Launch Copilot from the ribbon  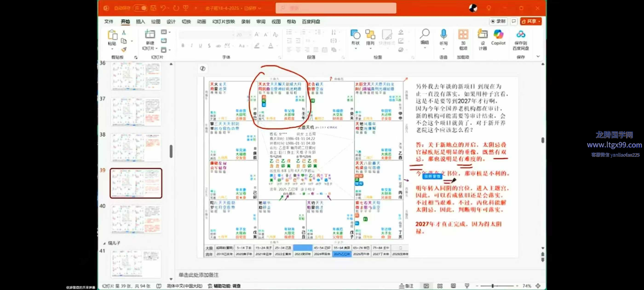tap(498, 34)
